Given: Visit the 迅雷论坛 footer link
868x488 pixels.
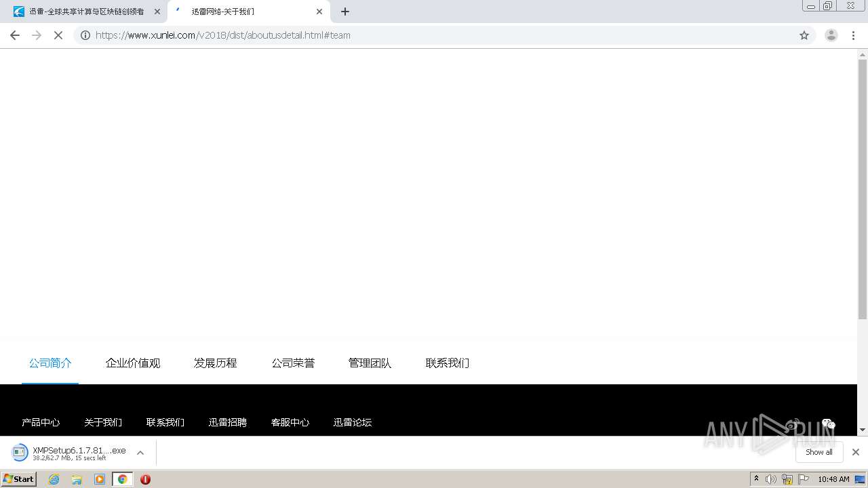Looking at the screenshot, I should click(353, 422).
